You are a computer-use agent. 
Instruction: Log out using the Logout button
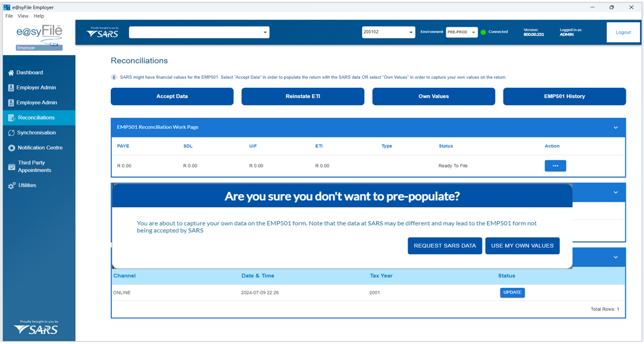623,32
